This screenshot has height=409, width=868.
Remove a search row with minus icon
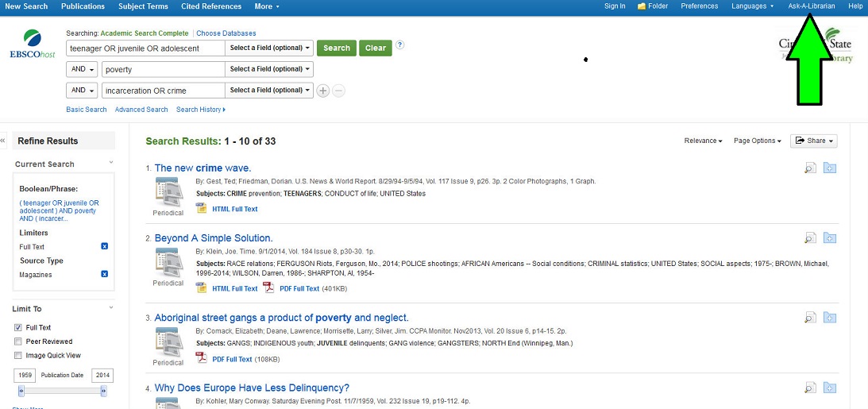click(339, 91)
